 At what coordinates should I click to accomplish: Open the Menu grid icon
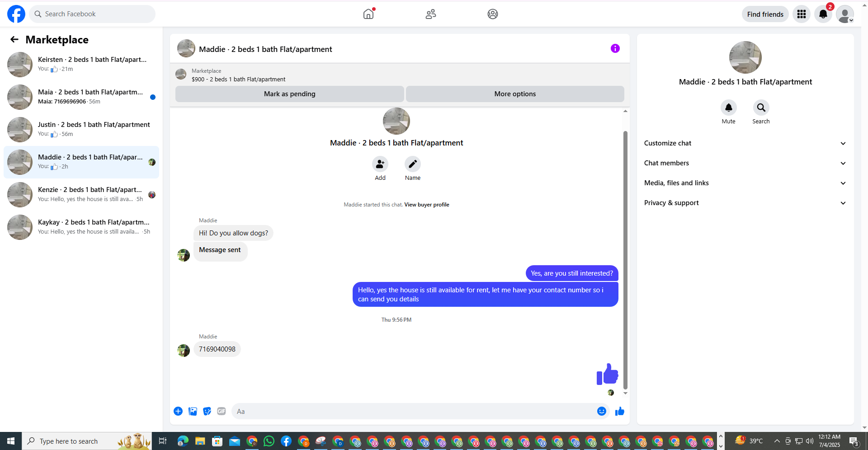click(x=802, y=14)
